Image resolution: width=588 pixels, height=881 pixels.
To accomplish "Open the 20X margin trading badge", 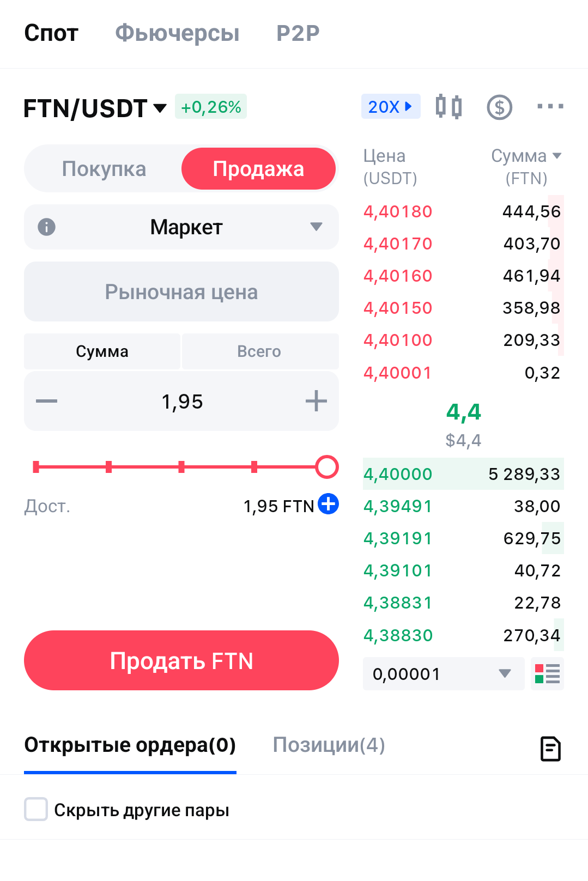I will click(390, 107).
